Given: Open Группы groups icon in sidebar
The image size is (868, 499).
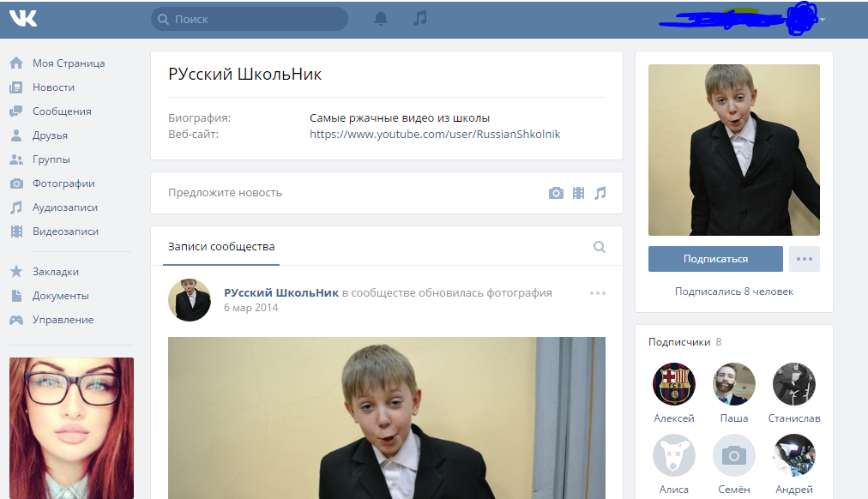Looking at the screenshot, I should 16,159.
